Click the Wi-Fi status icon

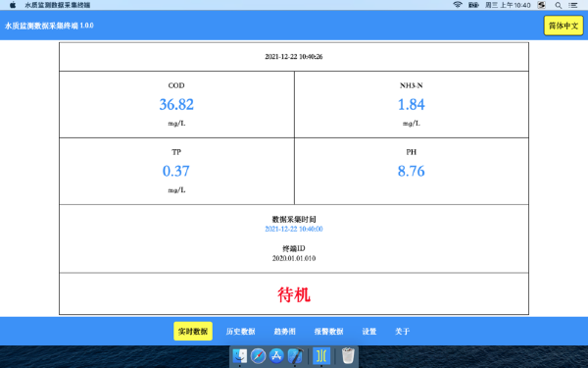point(458,5)
